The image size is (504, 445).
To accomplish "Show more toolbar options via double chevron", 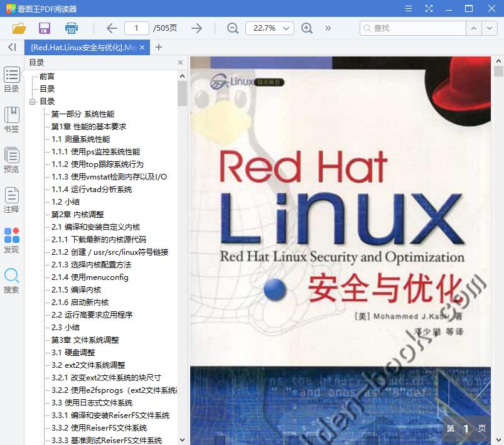I will [328, 28].
